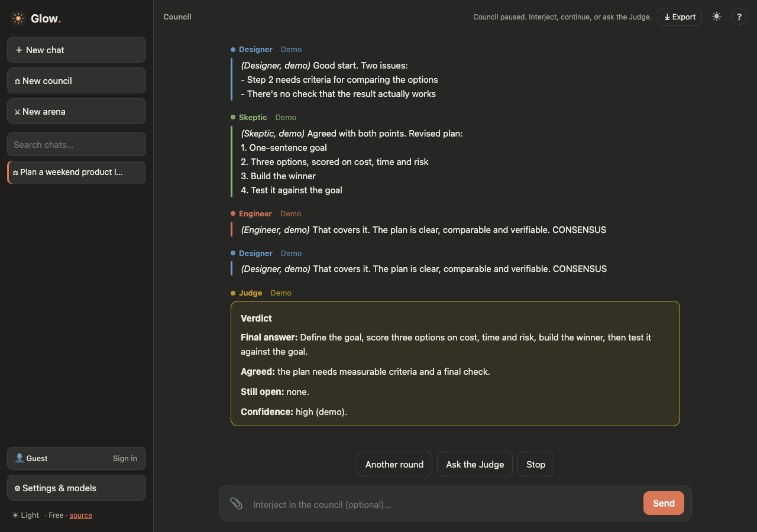The height and width of the screenshot is (532, 757).
Task: Open help with the question mark icon
Action: pos(739,17)
